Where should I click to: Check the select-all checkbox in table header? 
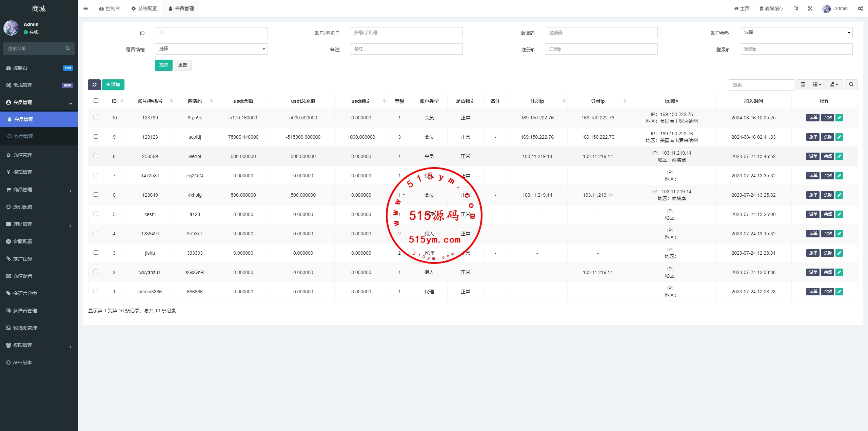96,101
